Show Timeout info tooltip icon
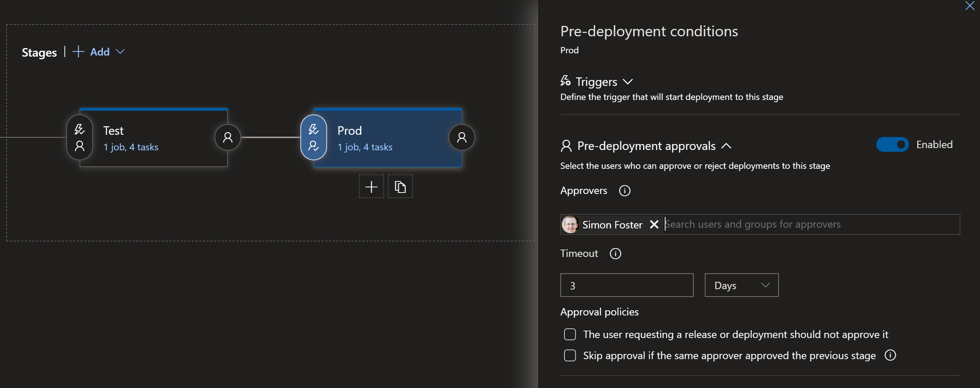 tap(615, 254)
